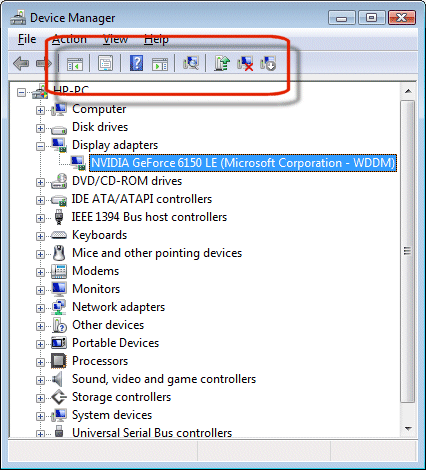Viewport: 426px width, 470px height.
Task: Maximize the Device Manager window
Action: pyautogui.click(x=371, y=18)
